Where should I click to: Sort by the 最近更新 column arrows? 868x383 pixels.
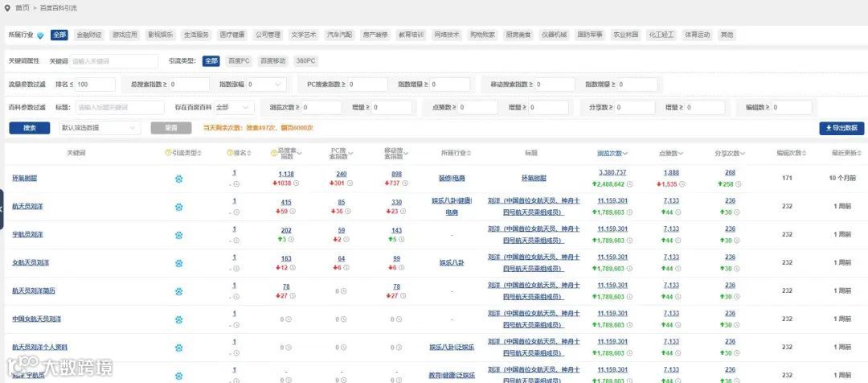click(x=860, y=153)
